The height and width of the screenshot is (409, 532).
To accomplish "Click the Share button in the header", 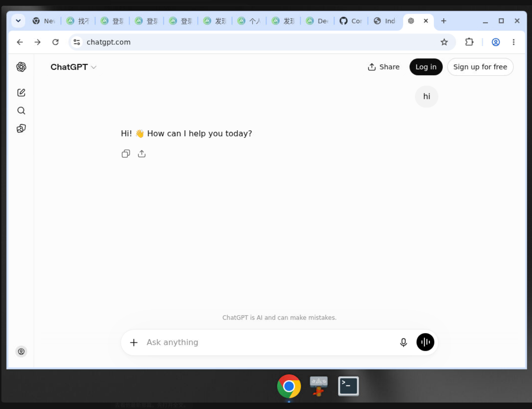I will point(384,67).
